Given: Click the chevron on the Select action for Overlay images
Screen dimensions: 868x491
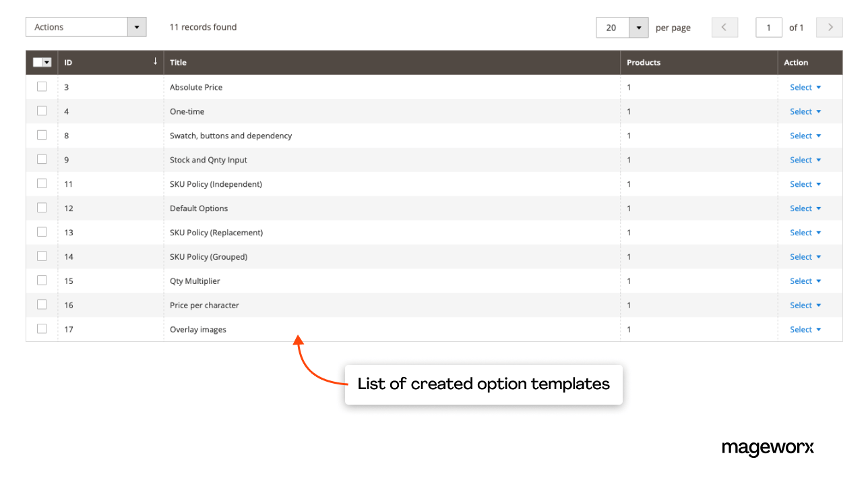Looking at the screenshot, I should [x=818, y=329].
